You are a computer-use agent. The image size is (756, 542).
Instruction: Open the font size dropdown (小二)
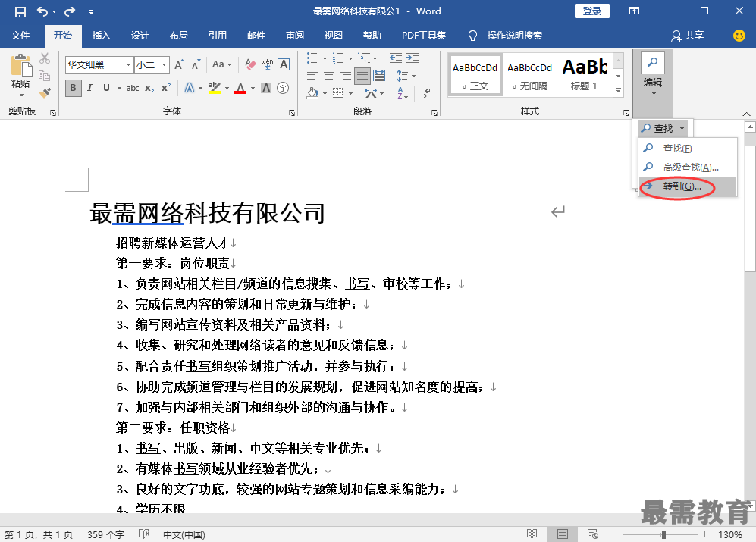[165, 64]
